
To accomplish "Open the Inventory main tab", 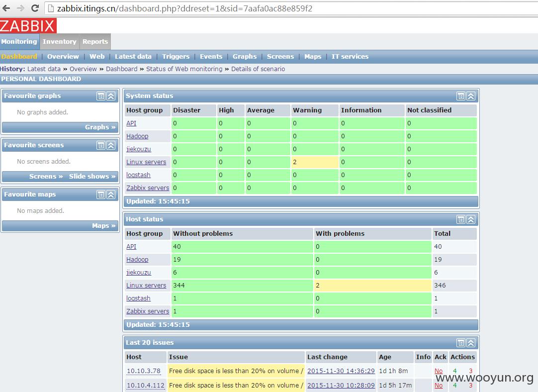I will [59, 41].
